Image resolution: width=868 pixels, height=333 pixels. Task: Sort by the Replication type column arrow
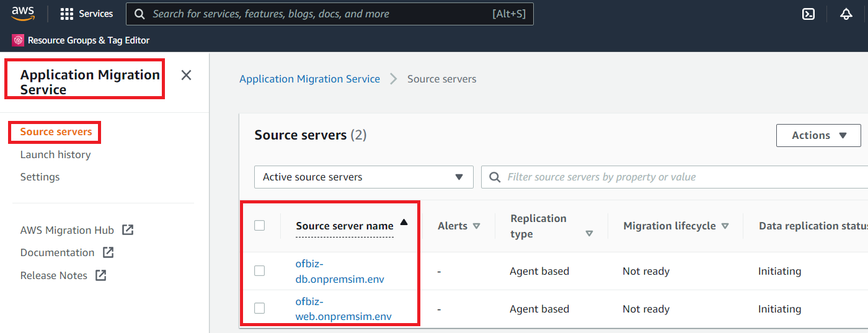click(x=589, y=234)
